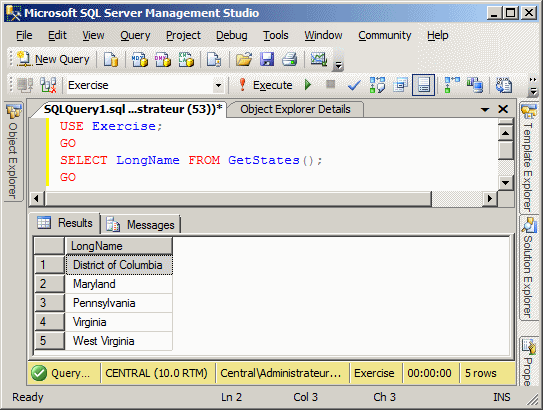The image size is (543, 410).
Task: Toggle Include Actual Execution Plan
Action: click(x=452, y=85)
